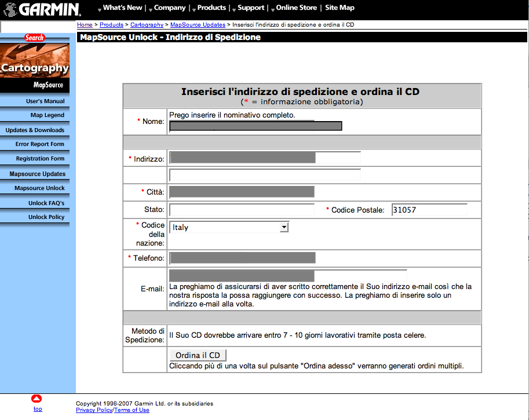Click the Codice Postale field containing 31057
The width and height of the screenshot is (529, 420).
tap(429, 210)
